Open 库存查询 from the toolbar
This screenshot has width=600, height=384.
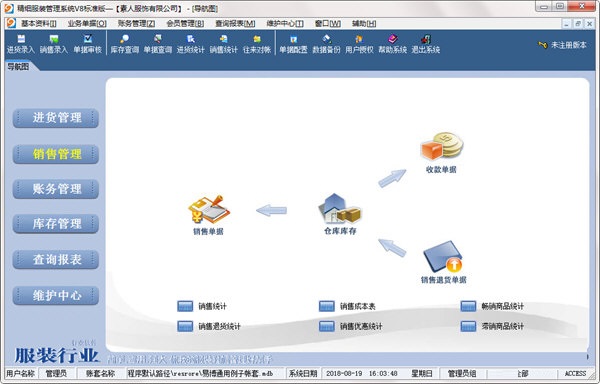point(125,44)
